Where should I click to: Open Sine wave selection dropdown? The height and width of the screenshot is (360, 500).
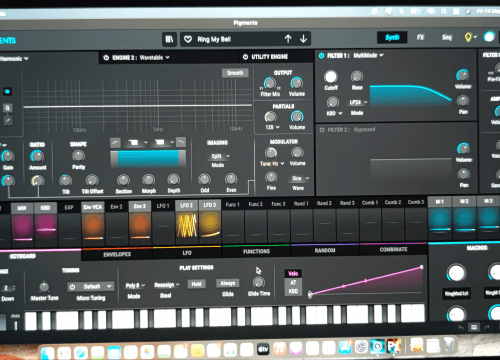pyautogui.click(x=300, y=178)
